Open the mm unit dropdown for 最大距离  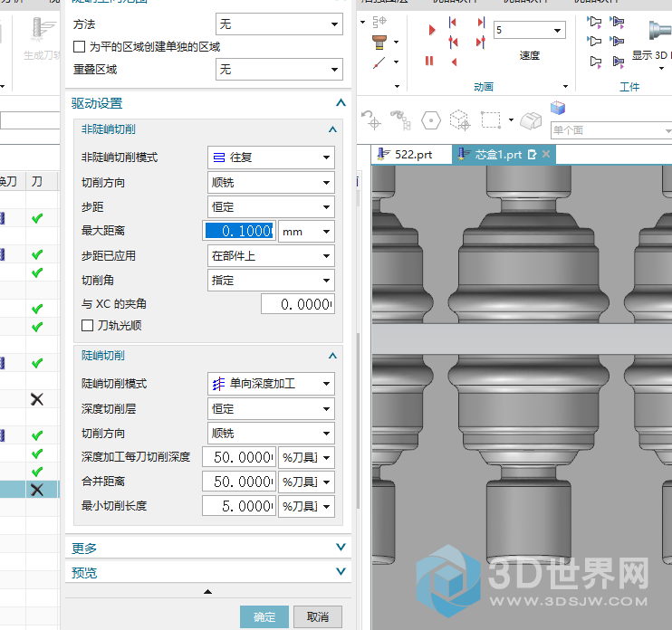point(306,232)
